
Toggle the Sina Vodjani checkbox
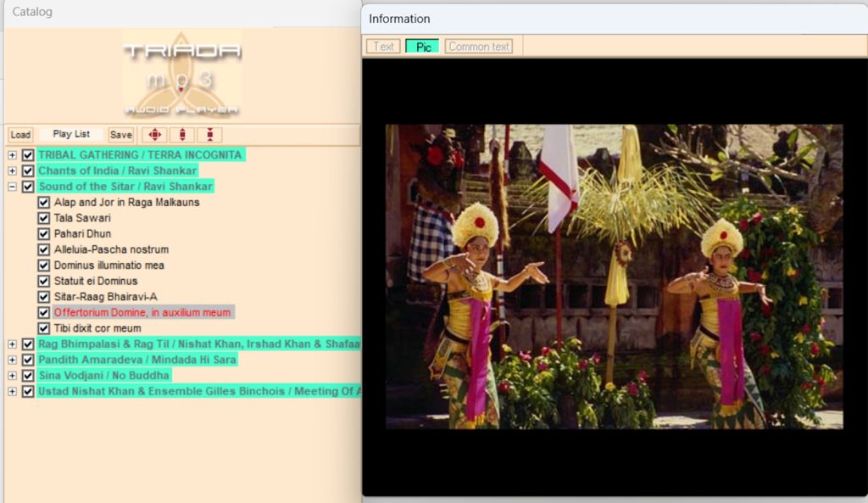click(28, 376)
